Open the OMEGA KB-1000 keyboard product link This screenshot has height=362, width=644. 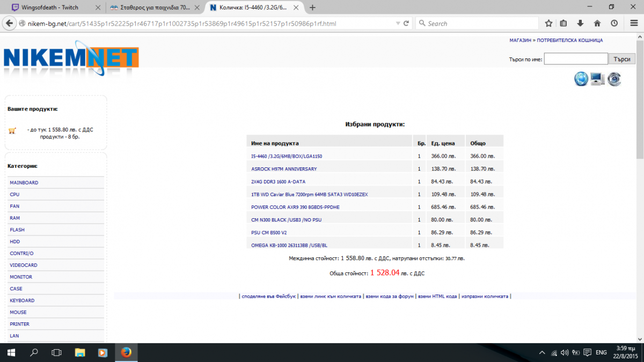coord(289,246)
